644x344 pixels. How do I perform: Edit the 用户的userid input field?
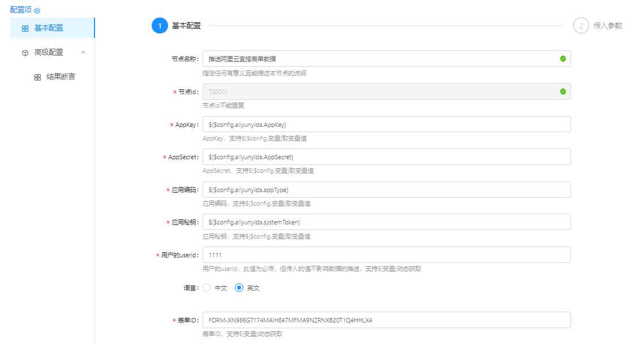386,255
